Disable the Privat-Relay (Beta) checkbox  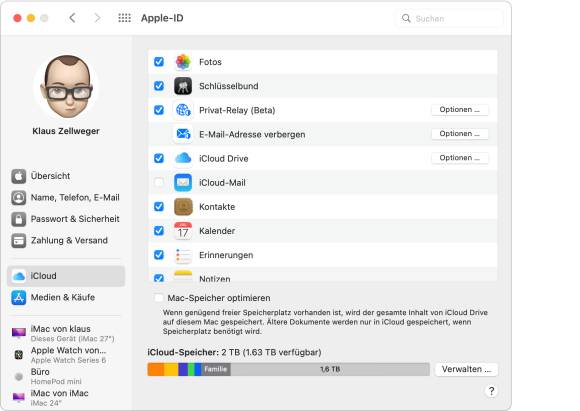159,110
